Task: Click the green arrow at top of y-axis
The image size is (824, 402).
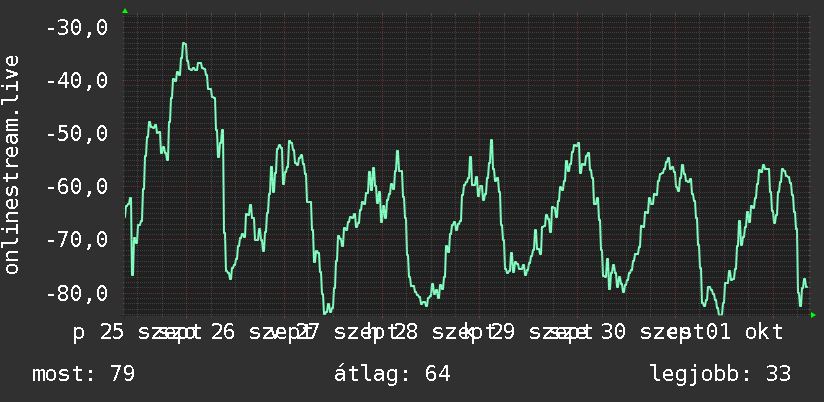Action: [125, 11]
